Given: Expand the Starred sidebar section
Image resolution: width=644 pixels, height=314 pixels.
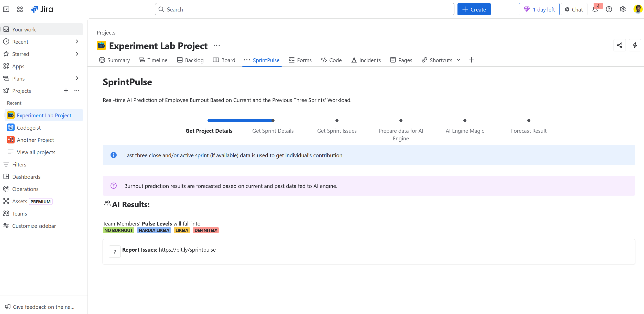Looking at the screenshot, I should (77, 54).
